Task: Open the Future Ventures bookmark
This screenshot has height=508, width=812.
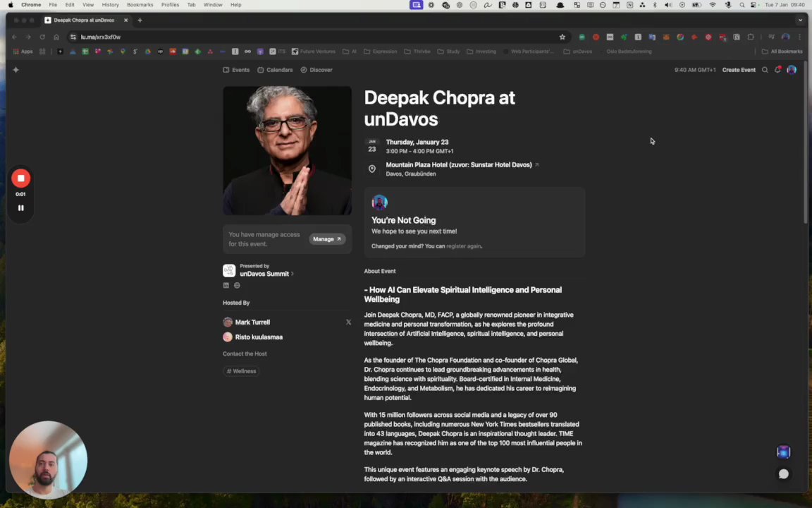Action: point(313,52)
